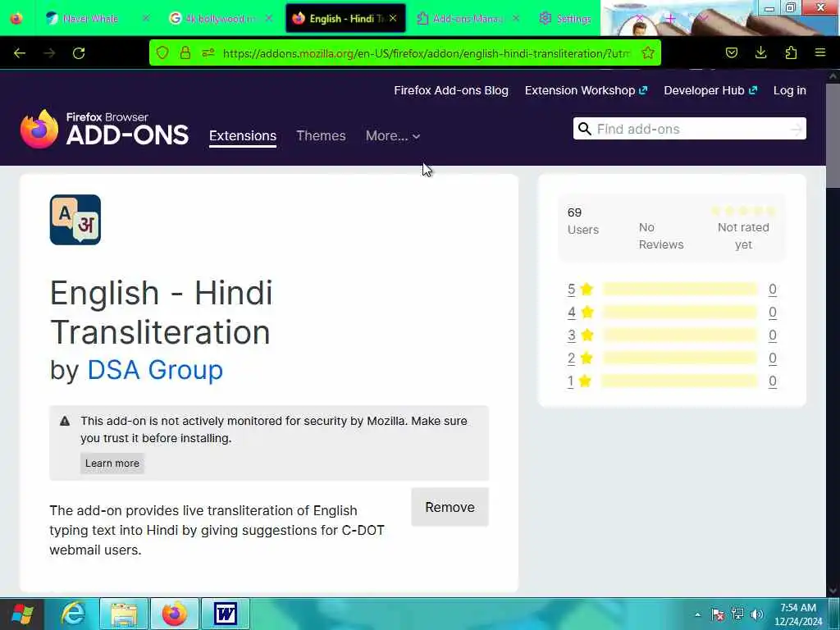This screenshot has height=630, width=840.
Task: Open DSA Group author page
Action: point(155,370)
